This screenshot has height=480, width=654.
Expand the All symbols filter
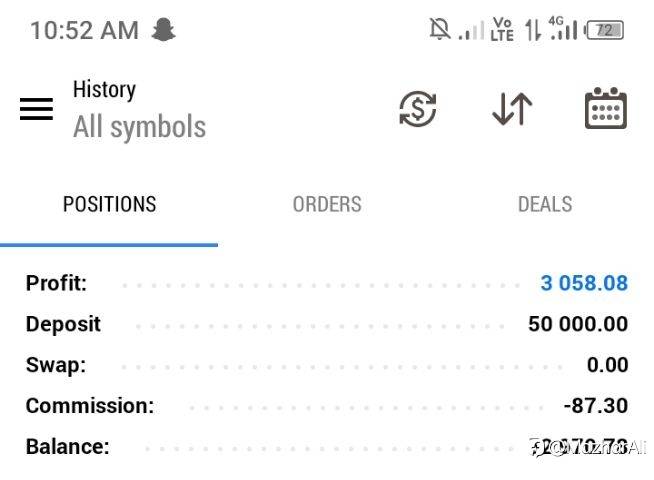pos(139,128)
